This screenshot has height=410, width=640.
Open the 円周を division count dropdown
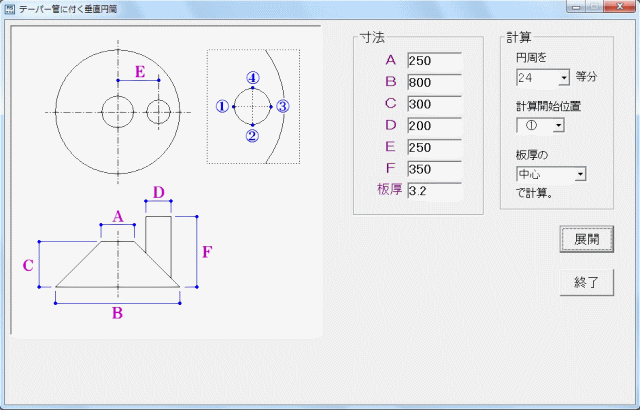click(564, 78)
